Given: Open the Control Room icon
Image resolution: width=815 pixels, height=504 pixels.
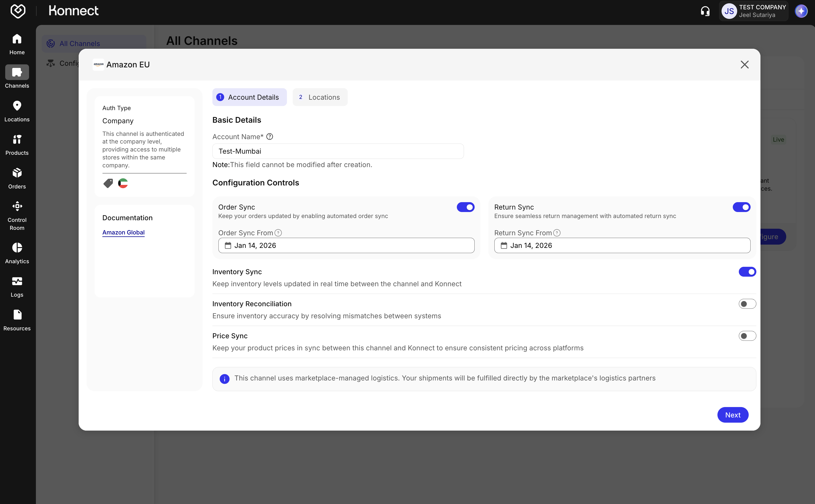Looking at the screenshot, I should pos(17,207).
